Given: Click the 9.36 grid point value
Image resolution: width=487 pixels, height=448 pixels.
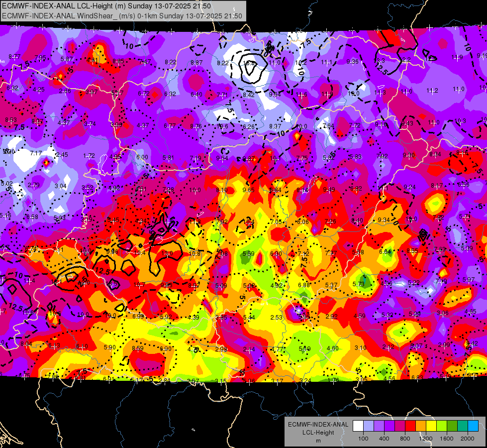Looking at the screenshot, I should [353, 62].
